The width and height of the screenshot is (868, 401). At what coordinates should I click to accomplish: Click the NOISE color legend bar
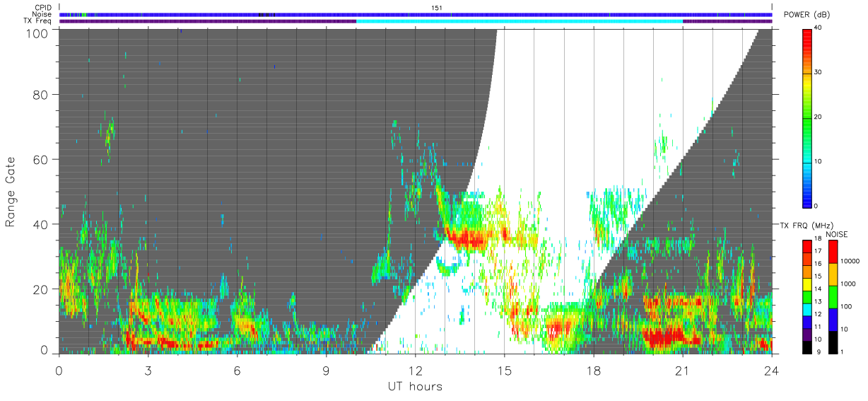[x=833, y=296]
